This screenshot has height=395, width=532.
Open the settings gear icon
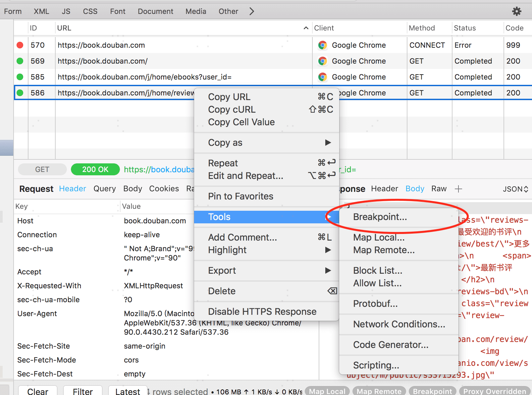pos(516,11)
